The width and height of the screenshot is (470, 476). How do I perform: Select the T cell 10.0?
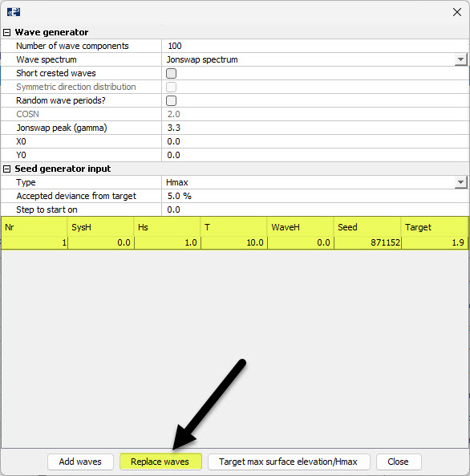coord(233,242)
